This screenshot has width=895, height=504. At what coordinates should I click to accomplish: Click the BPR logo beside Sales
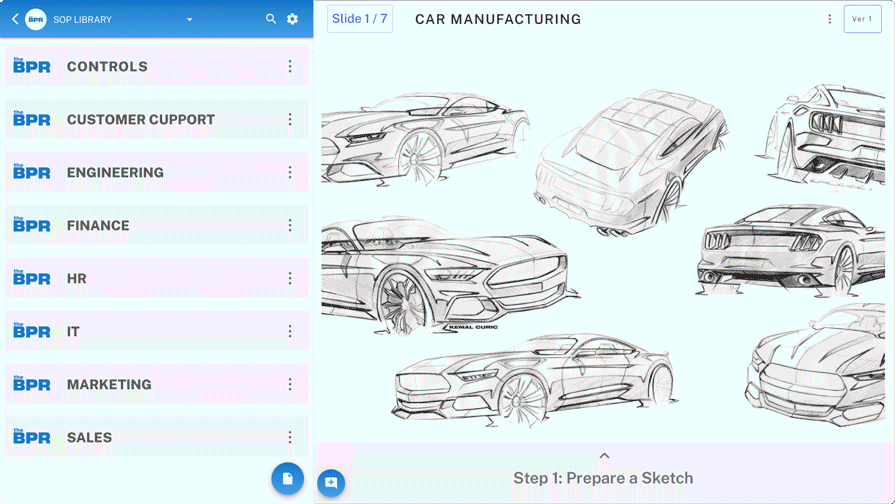(32, 437)
